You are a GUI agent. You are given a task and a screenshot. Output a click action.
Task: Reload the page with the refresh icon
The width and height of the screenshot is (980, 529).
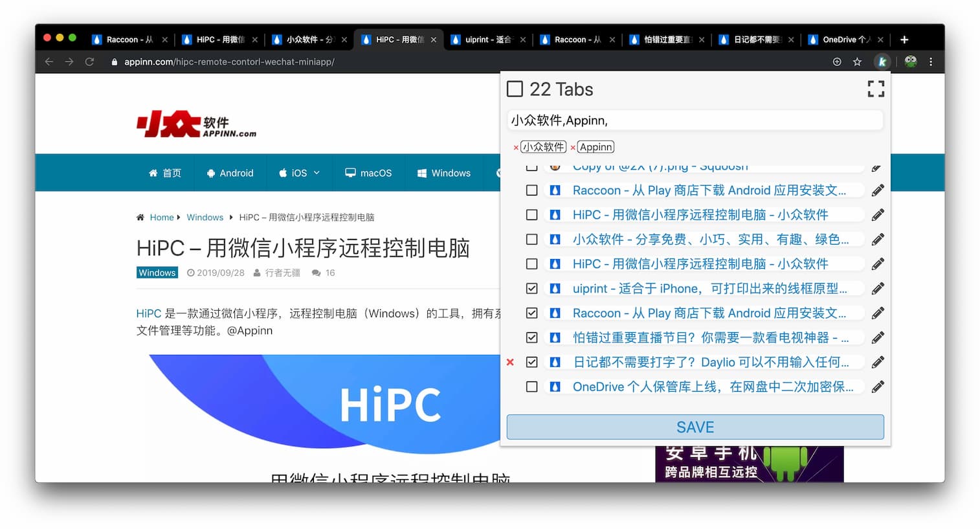89,62
